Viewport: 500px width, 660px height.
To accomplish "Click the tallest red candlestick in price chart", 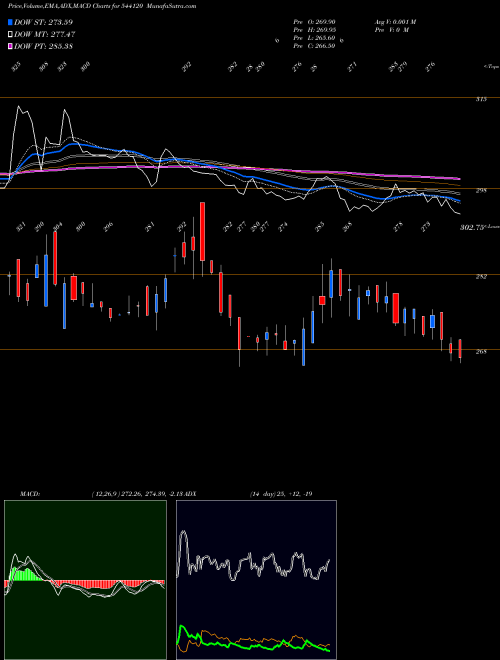I will [x=202, y=232].
